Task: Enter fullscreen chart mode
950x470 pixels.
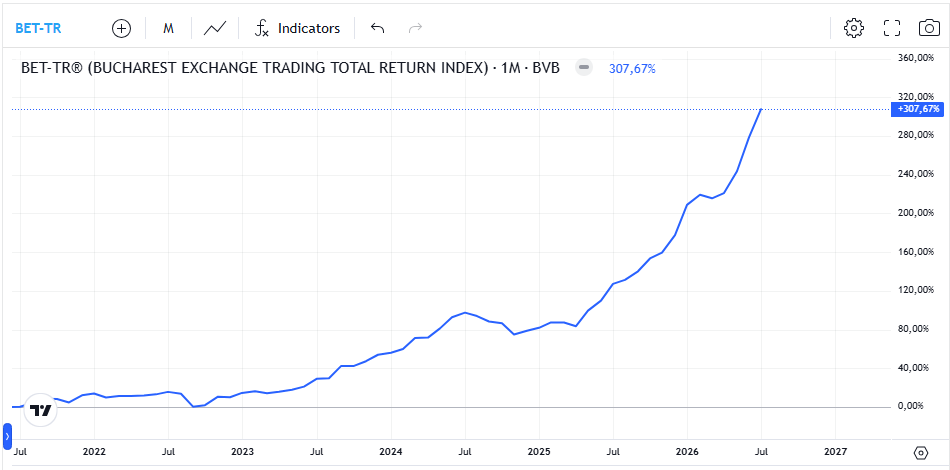Action: 892,28
